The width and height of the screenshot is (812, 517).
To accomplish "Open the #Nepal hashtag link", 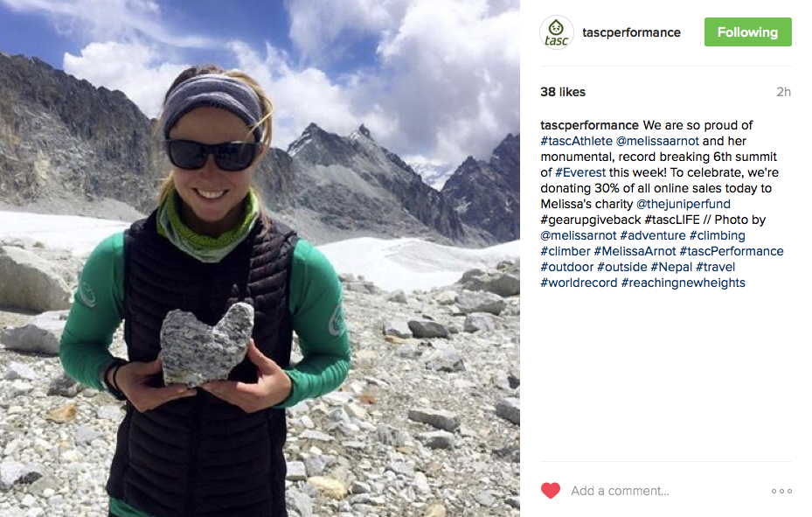I will click(671, 268).
